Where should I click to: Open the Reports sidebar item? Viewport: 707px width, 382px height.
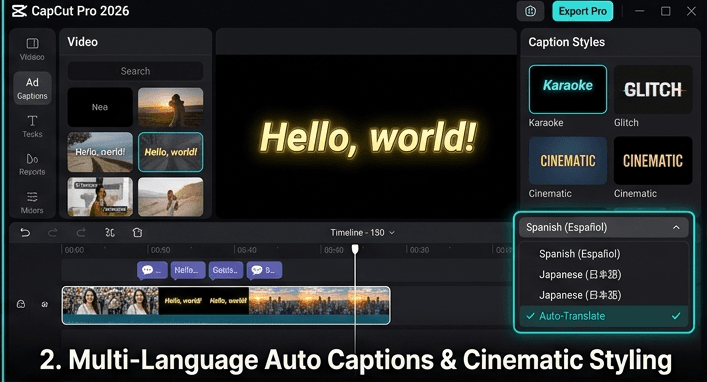coord(32,165)
